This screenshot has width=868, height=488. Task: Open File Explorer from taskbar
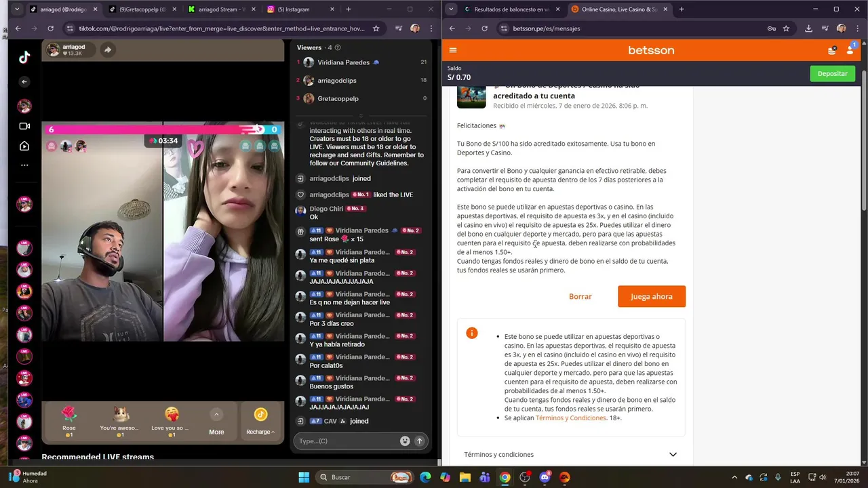465,477
